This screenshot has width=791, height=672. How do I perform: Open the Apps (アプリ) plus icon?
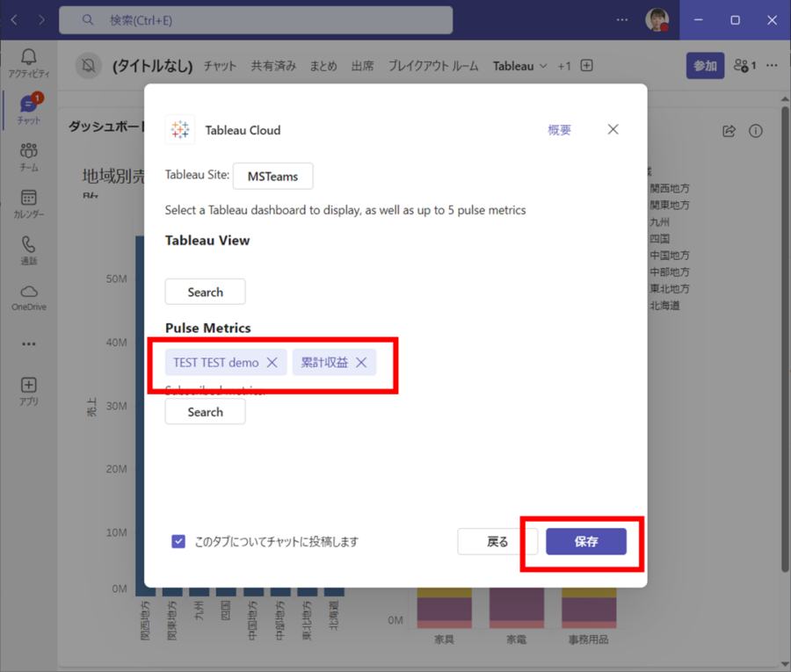(29, 391)
